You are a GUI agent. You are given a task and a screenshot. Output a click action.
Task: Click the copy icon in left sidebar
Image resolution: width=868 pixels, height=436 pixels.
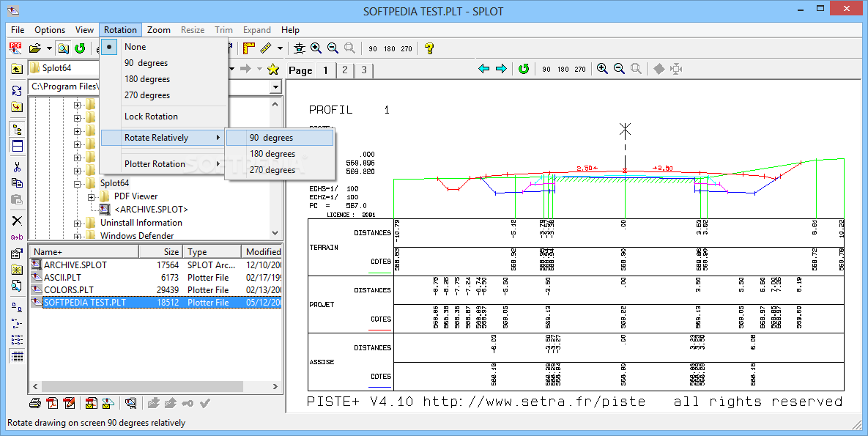(x=17, y=182)
